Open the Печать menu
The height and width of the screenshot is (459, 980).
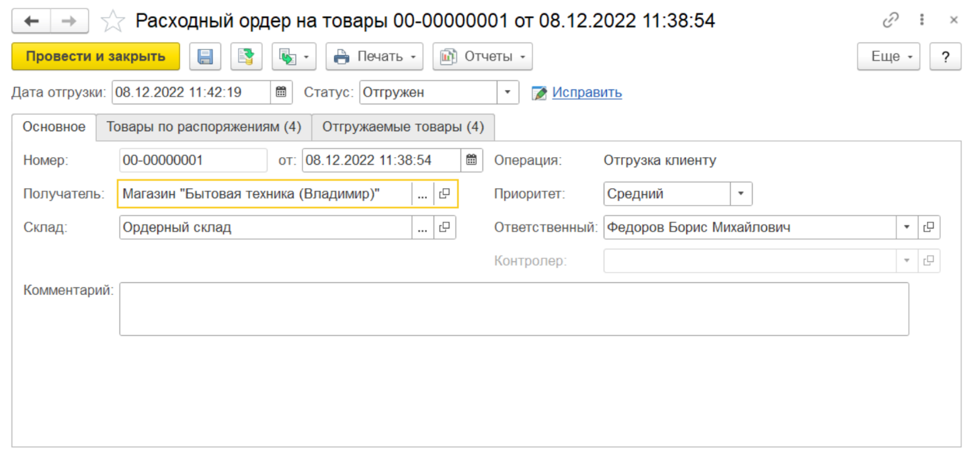[x=374, y=57]
